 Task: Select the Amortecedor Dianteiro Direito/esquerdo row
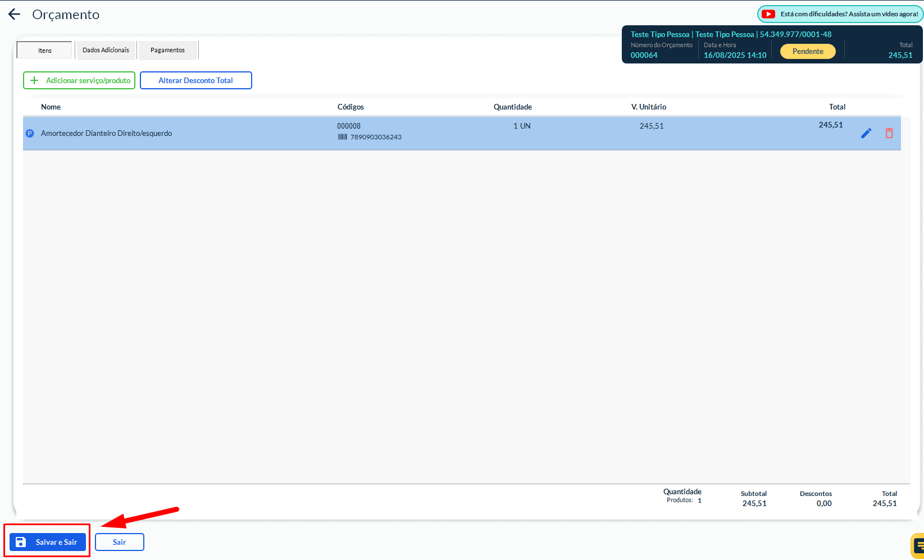[107, 133]
